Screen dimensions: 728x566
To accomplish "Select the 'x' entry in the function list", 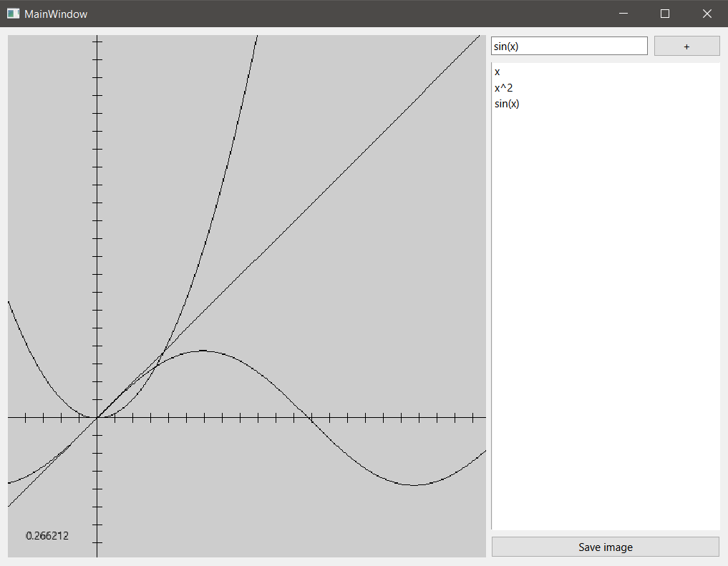I will click(606, 72).
